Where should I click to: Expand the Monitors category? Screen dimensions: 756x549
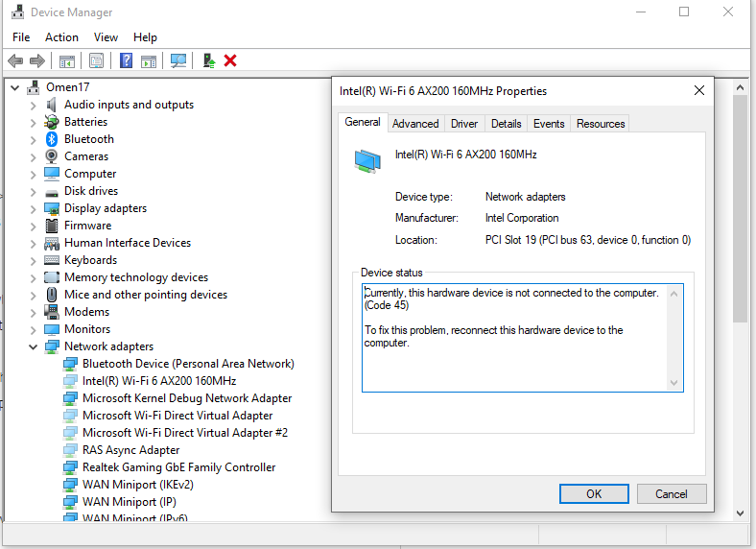pyautogui.click(x=34, y=329)
